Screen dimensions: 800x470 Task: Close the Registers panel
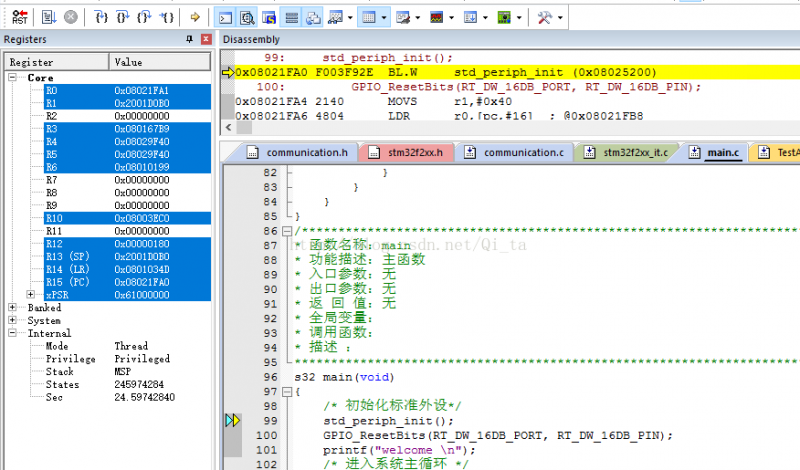pos(206,39)
